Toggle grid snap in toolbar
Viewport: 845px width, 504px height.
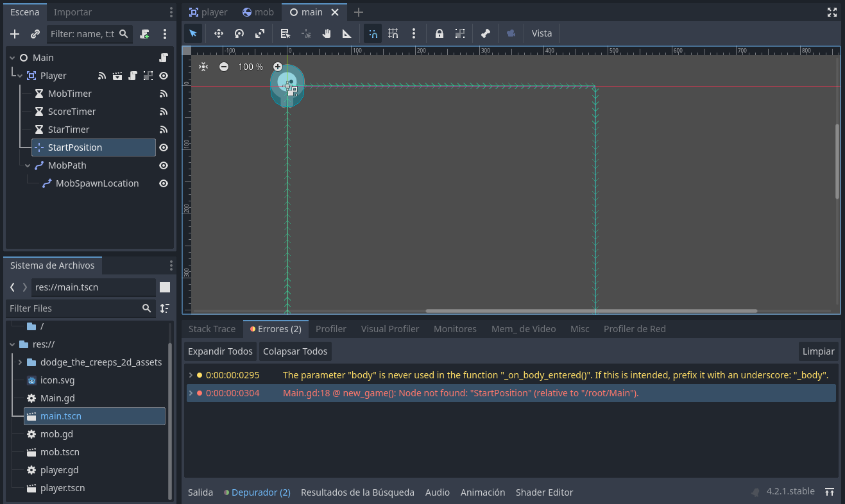coord(393,33)
